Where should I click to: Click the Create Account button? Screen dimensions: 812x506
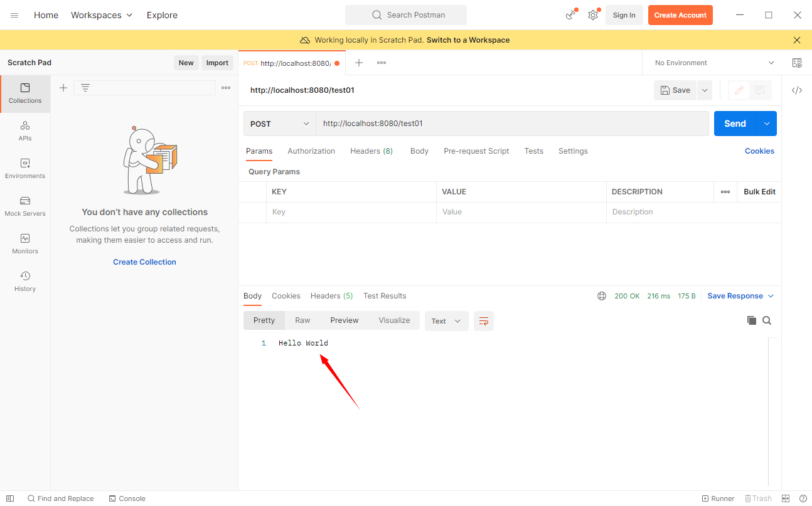pos(680,15)
